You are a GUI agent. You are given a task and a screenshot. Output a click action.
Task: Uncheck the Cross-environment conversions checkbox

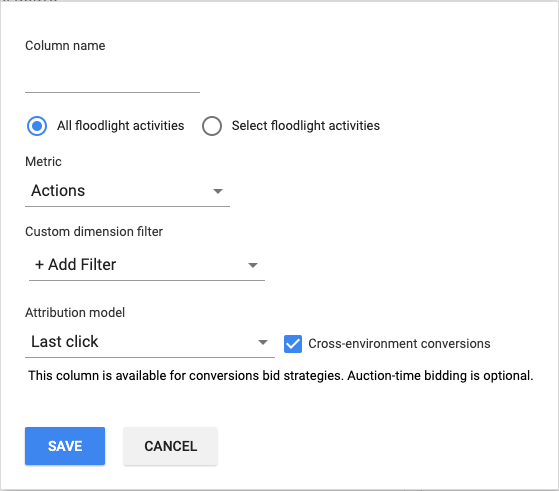point(293,344)
